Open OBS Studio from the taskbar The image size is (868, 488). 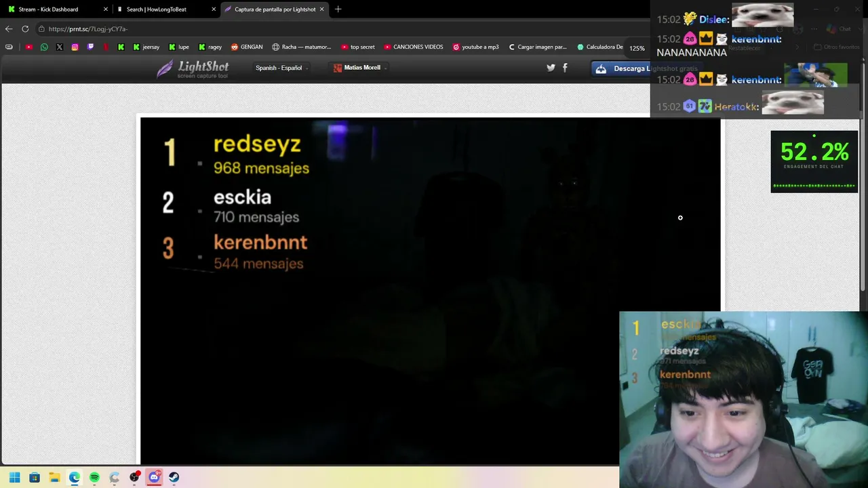[x=134, y=477]
